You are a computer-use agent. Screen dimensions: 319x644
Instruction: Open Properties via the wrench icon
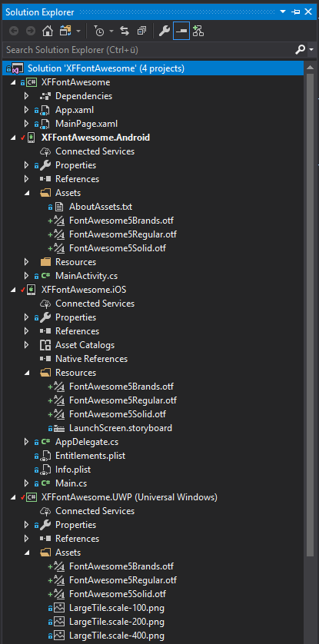[x=164, y=31]
